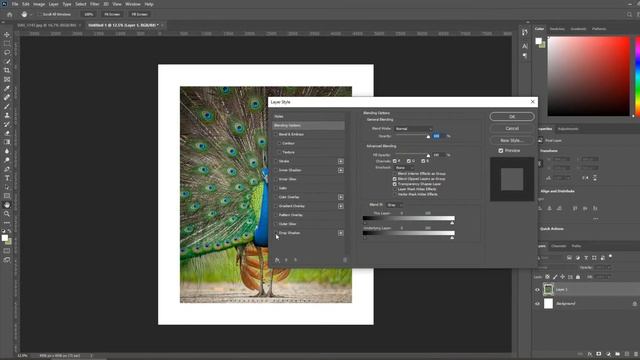Add another Stroke effect with plus icon
The image size is (640, 360).
[340, 161]
